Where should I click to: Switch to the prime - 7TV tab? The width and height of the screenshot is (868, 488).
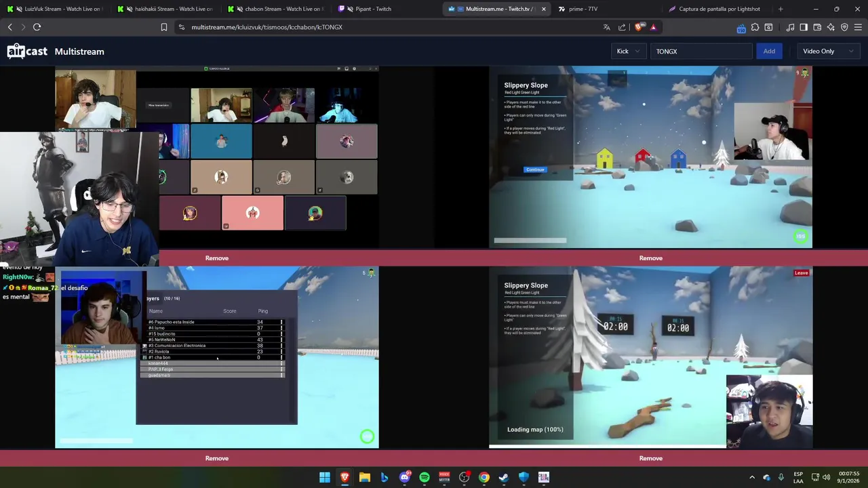(607, 9)
